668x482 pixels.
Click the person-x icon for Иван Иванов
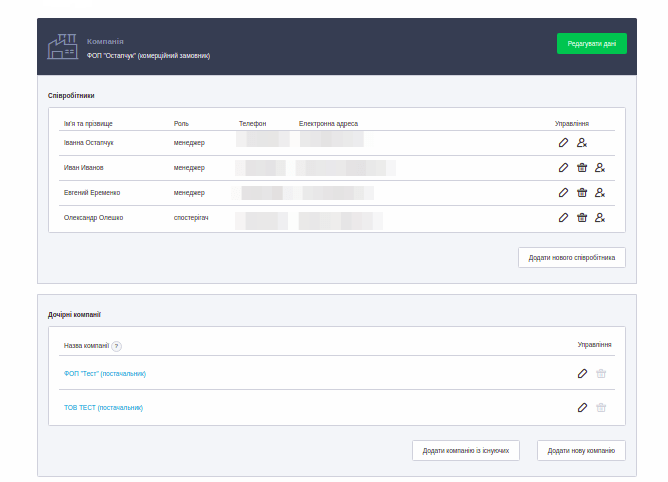pyautogui.click(x=600, y=168)
